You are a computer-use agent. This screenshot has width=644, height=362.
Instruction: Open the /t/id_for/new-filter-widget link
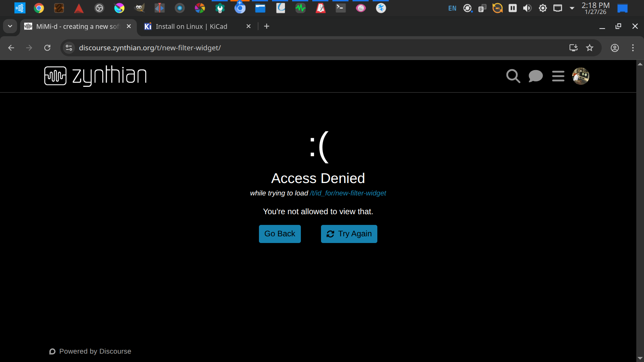348,193
